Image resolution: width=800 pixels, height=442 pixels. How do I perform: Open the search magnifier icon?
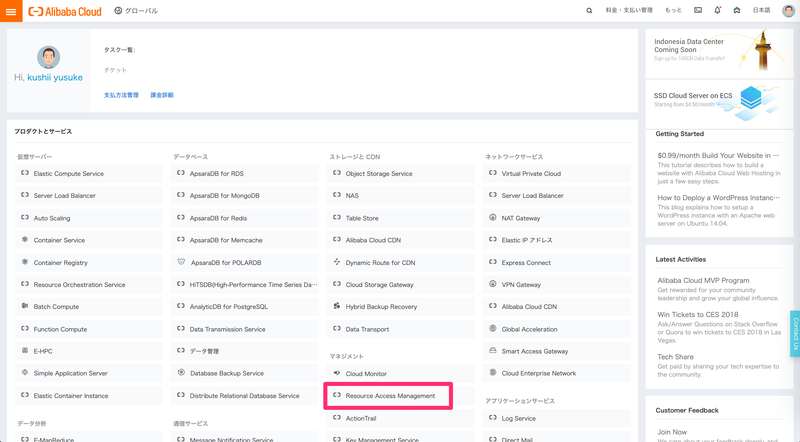(x=589, y=11)
